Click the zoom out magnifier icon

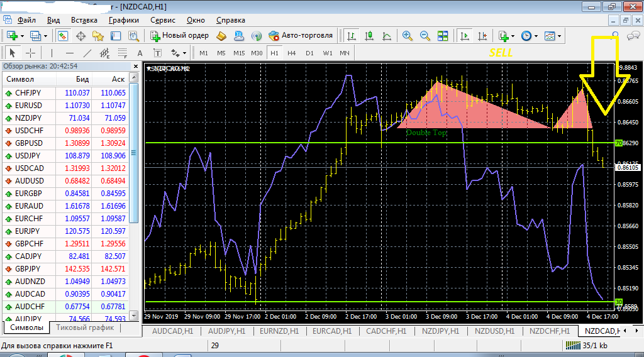click(x=425, y=36)
